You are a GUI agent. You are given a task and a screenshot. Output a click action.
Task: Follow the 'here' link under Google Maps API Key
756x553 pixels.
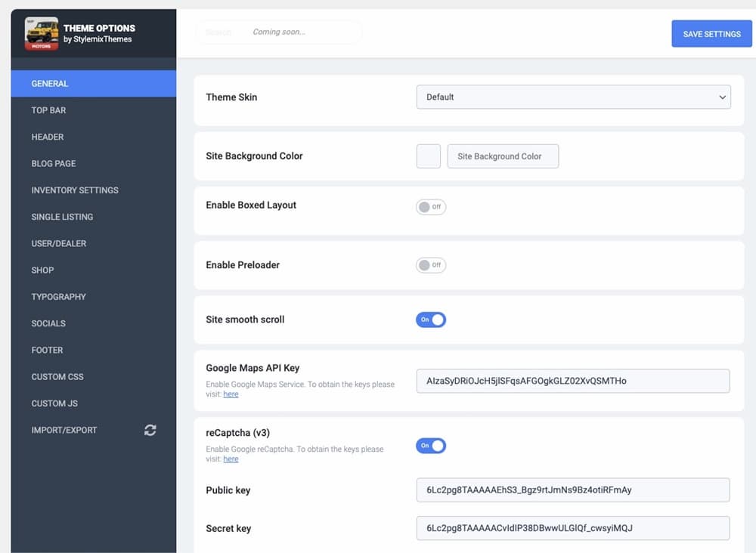[231, 394]
